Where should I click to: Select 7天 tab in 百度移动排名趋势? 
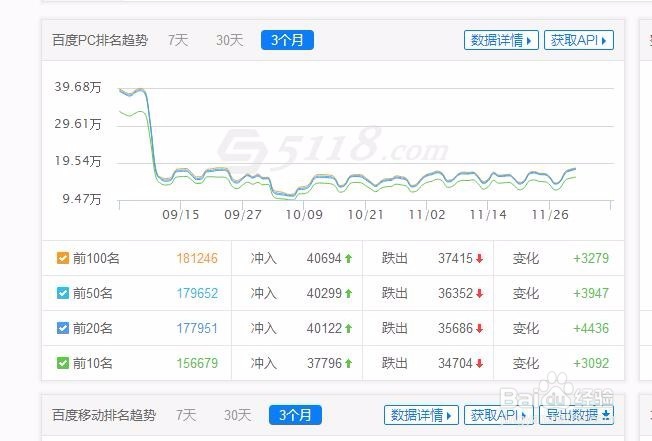coord(186,415)
